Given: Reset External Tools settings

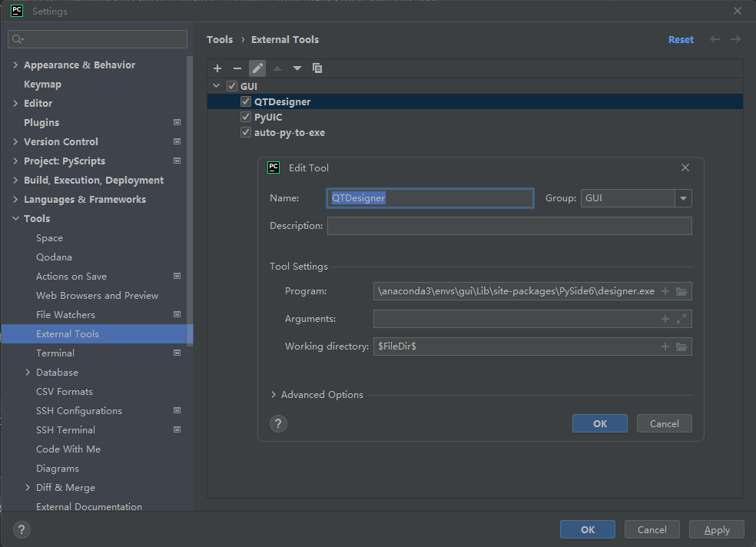Looking at the screenshot, I should pos(681,40).
